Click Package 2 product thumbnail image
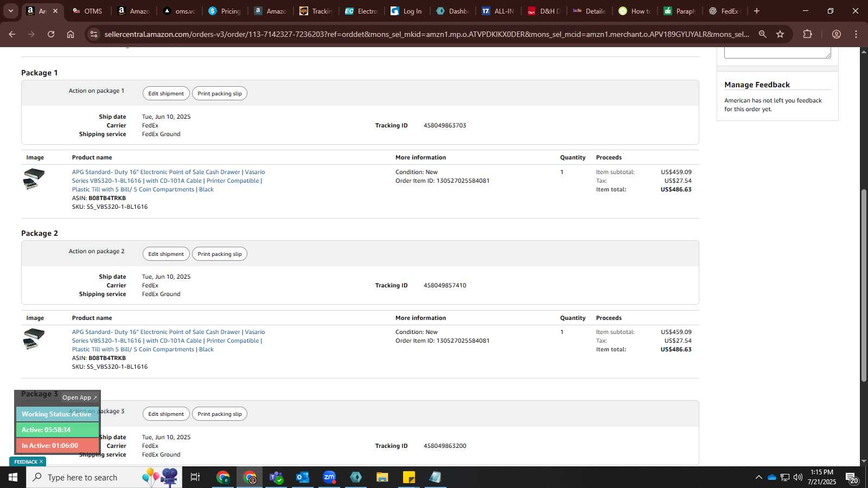 click(x=34, y=339)
